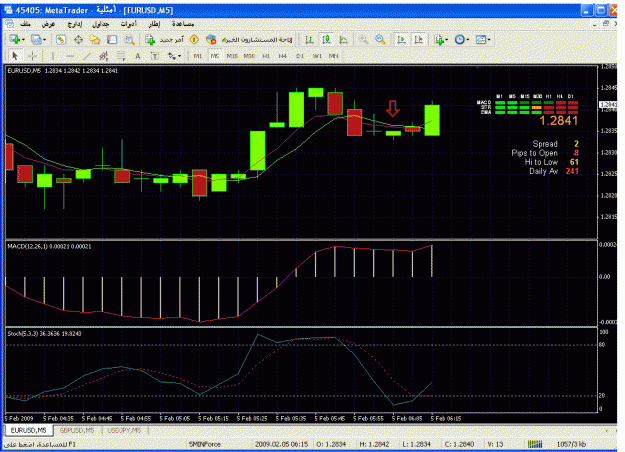This screenshot has height=452, width=625.
Task: Switch to the M15 timeframe
Action: (x=232, y=56)
